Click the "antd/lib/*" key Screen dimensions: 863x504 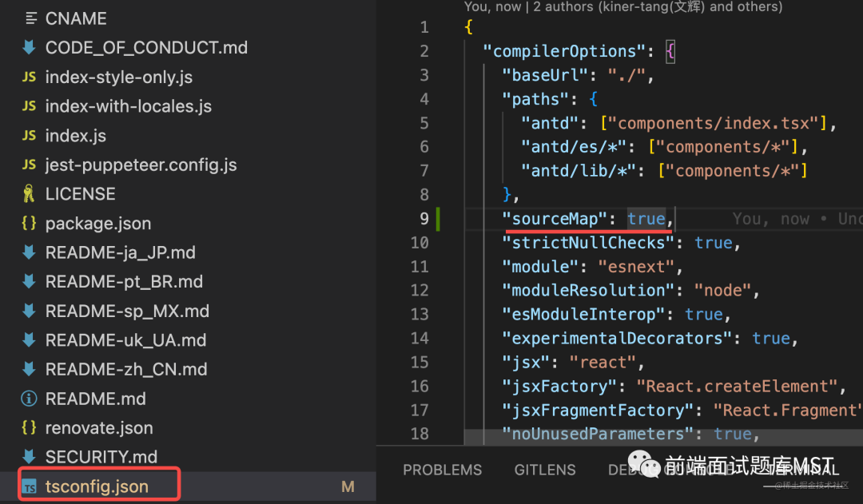point(579,171)
